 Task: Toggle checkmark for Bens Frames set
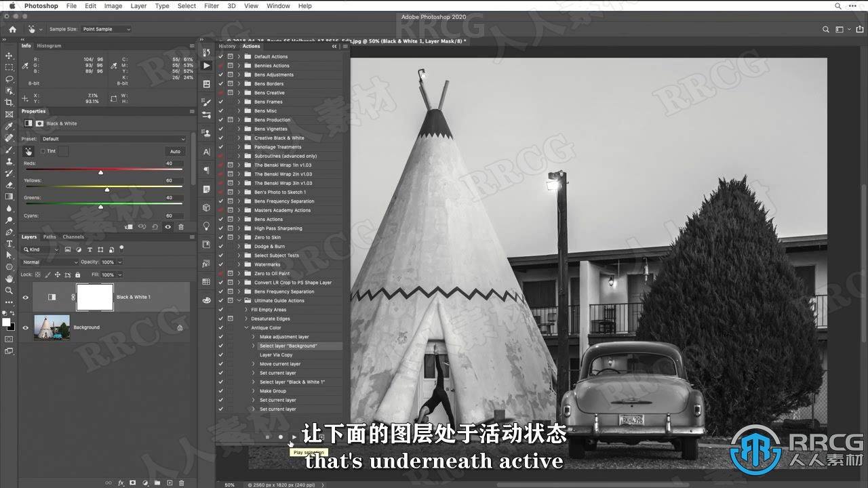(x=220, y=102)
